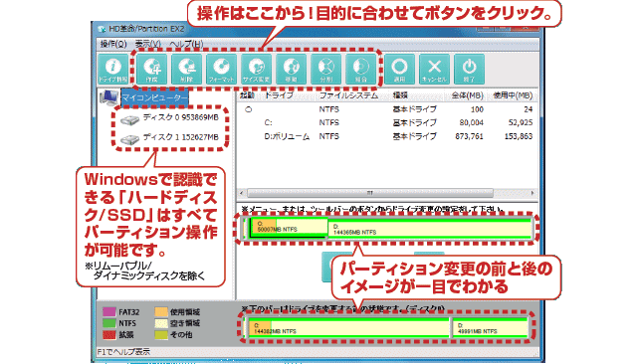Click the サイズ変更 (resize) icon
The height and width of the screenshot is (364, 637).
click(257, 69)
